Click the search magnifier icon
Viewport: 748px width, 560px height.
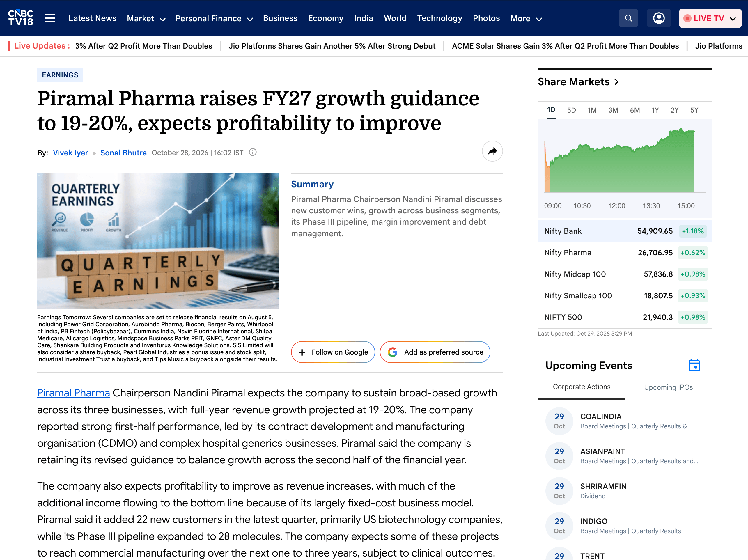pyautogui.click(x=628, y=18)
